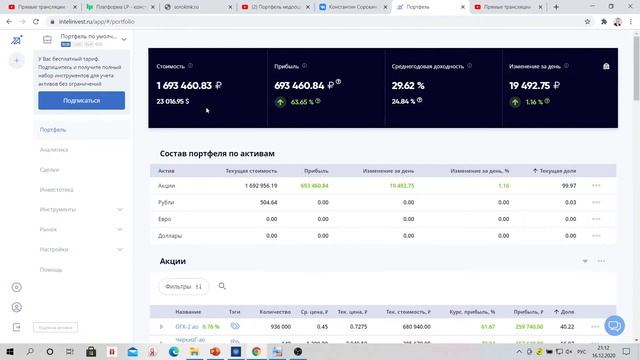Screen dimensions: 640x360
Task: Click info icon next to Стоимость
Action: (190, 66)
